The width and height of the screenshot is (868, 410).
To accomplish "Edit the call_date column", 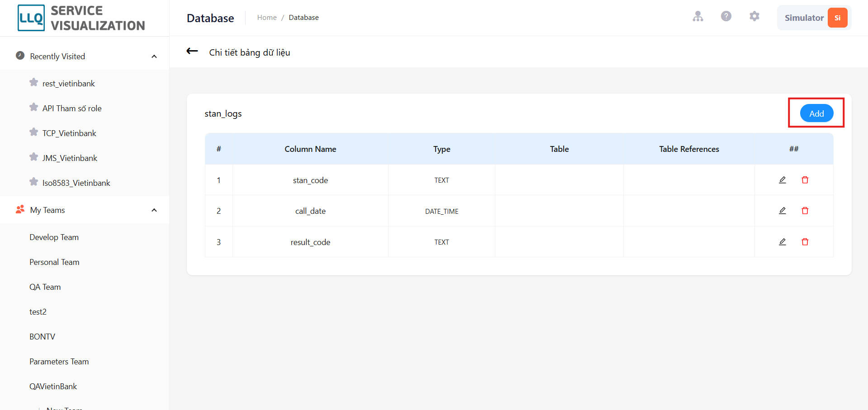I will (x=783, y=211).
